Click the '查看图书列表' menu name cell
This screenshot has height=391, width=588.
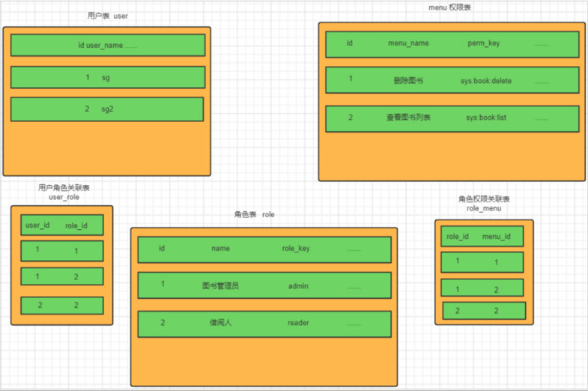pos(408,118)
